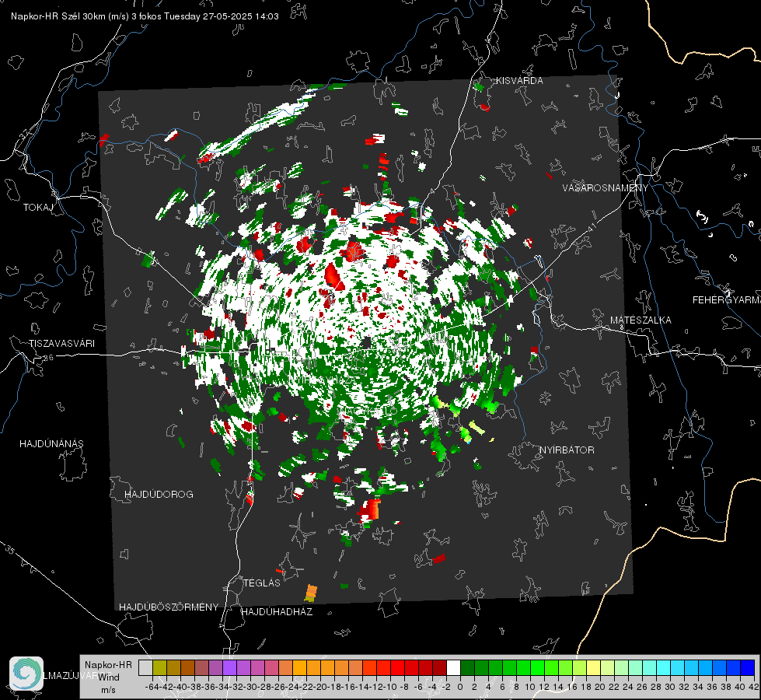761x700 pixels.
Task: Click the 42 value on the legend scale
Action: tap(754, 687)
